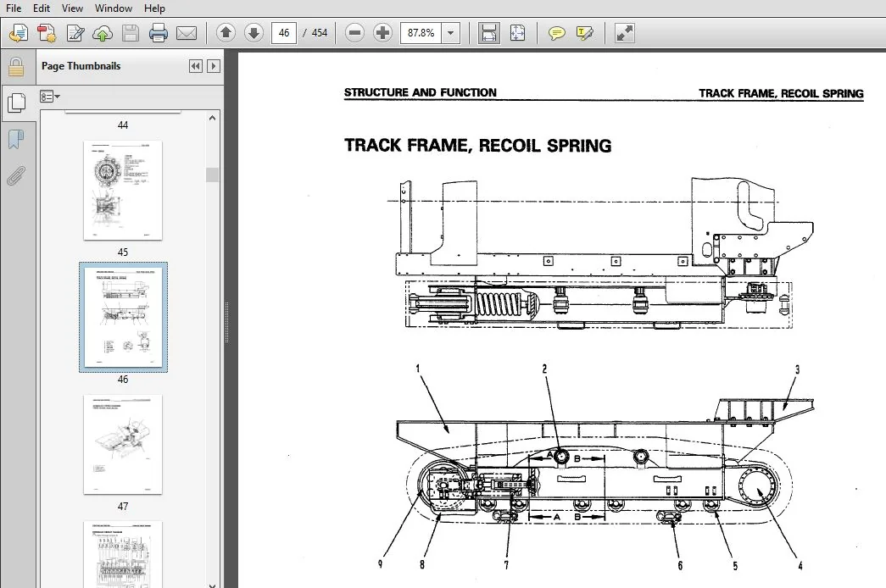Go to previous page with up arrow
The image size is (886, 588).
click(x=226, y=33)
